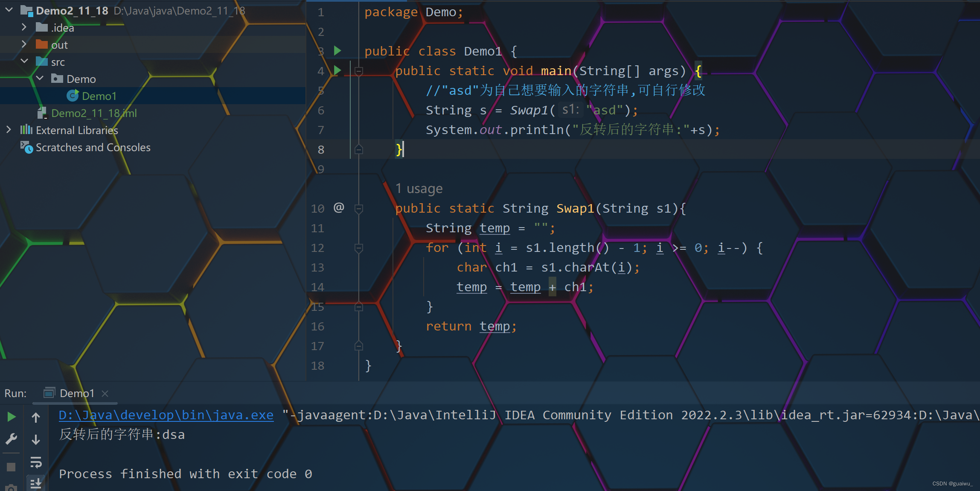Image resolution: width=980 pixels, height=491 pixels.
Task: Expand the .idea folder
Action: click(24, 27)
